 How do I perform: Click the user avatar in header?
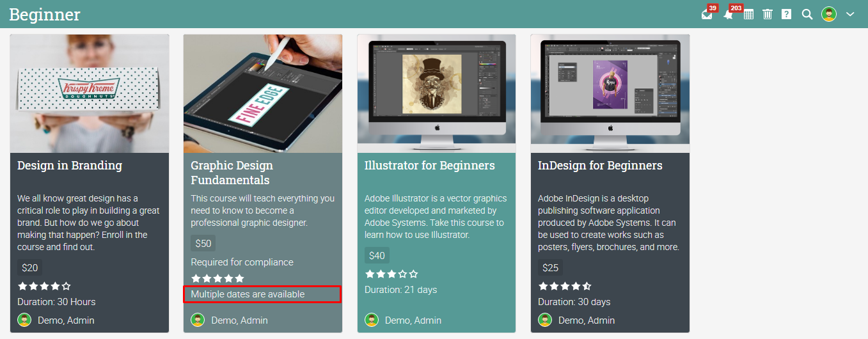829,14
